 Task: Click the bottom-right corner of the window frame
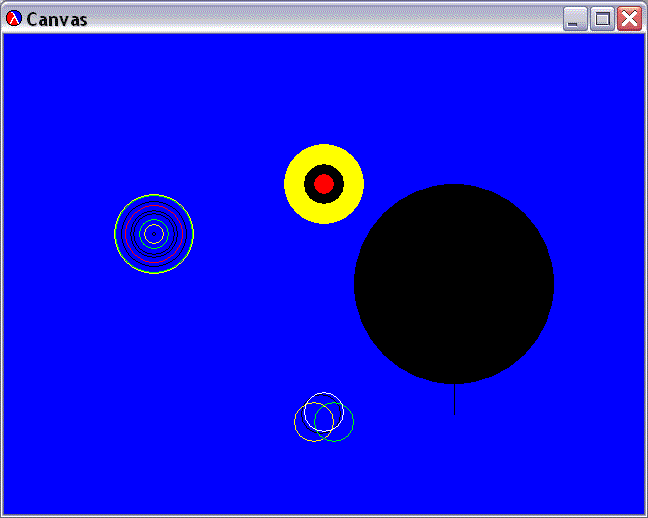(645, 515)
